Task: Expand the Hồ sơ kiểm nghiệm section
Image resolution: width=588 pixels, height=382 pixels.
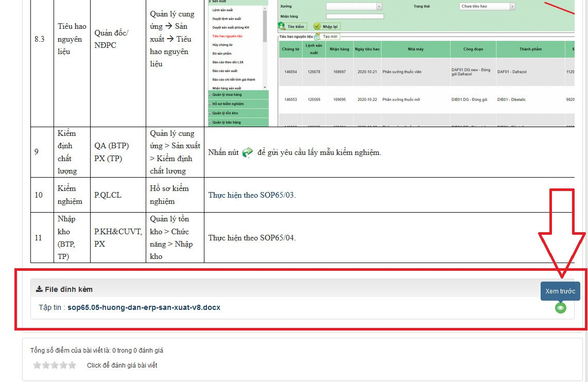Action: [228, 104]
